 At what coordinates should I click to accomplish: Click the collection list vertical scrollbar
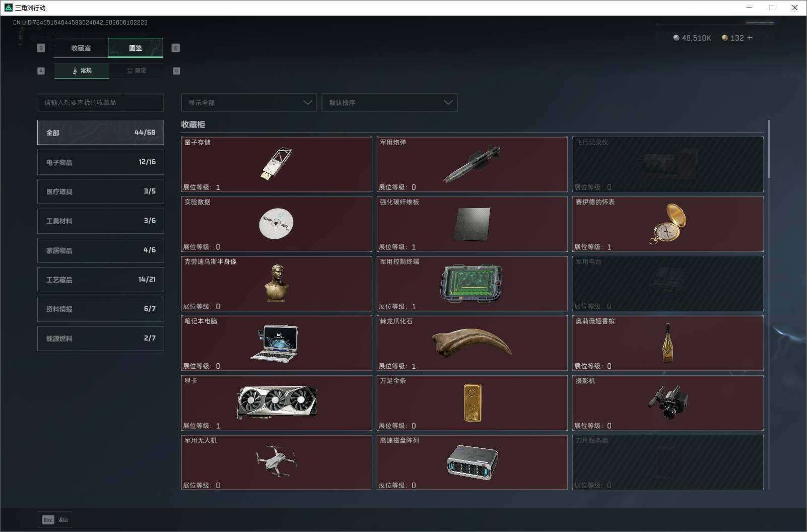point(769,149)
